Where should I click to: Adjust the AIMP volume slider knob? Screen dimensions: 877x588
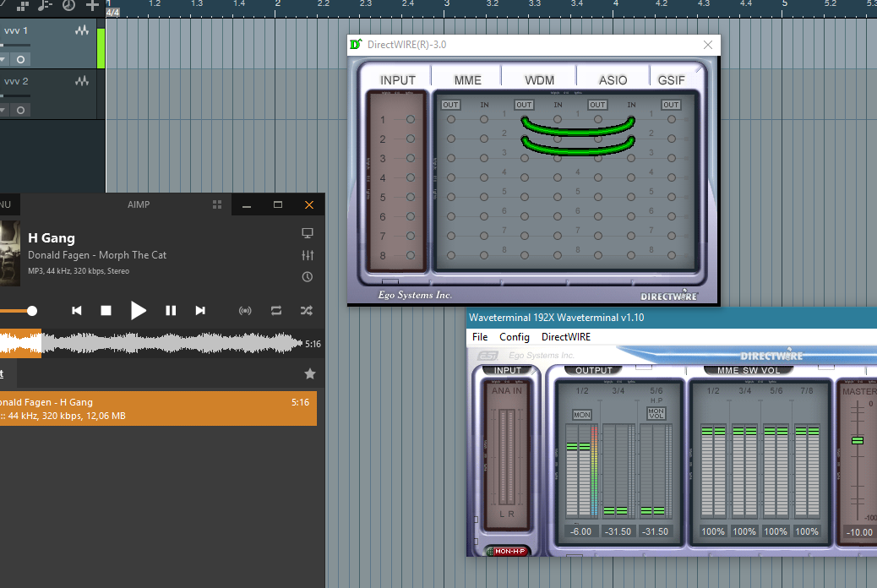coord(32,311)
